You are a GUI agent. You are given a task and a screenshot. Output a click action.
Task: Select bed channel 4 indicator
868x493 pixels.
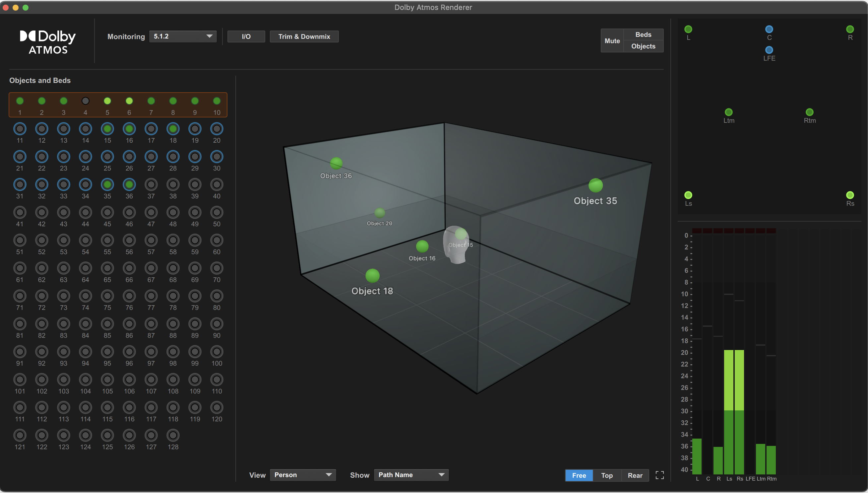pyautogui.click(x=85, y=101)
